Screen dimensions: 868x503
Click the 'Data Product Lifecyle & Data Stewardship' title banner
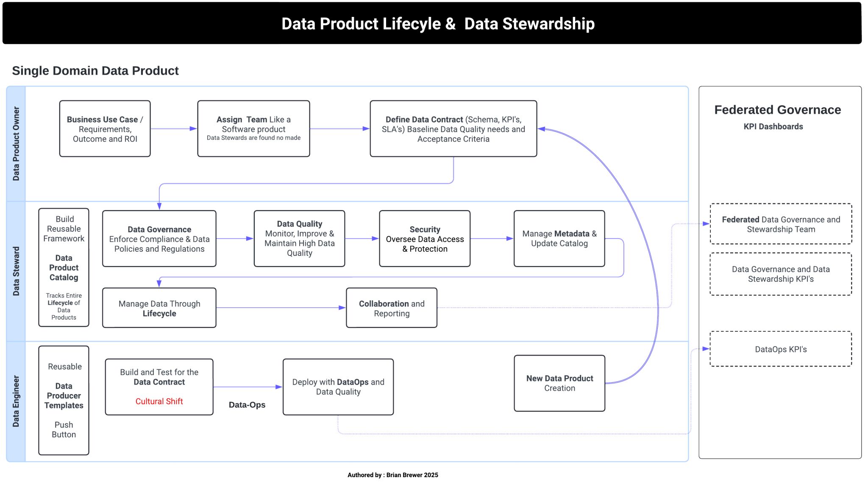pos(432,23)
